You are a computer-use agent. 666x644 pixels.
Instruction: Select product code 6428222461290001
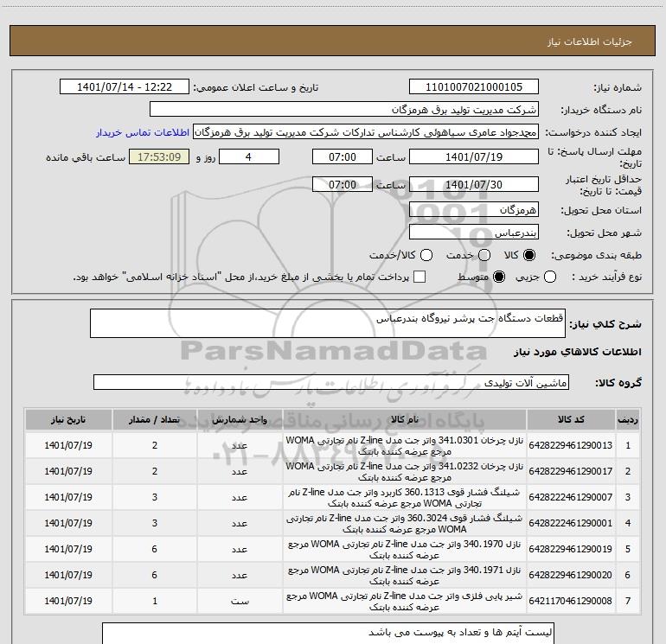(571, 523)
